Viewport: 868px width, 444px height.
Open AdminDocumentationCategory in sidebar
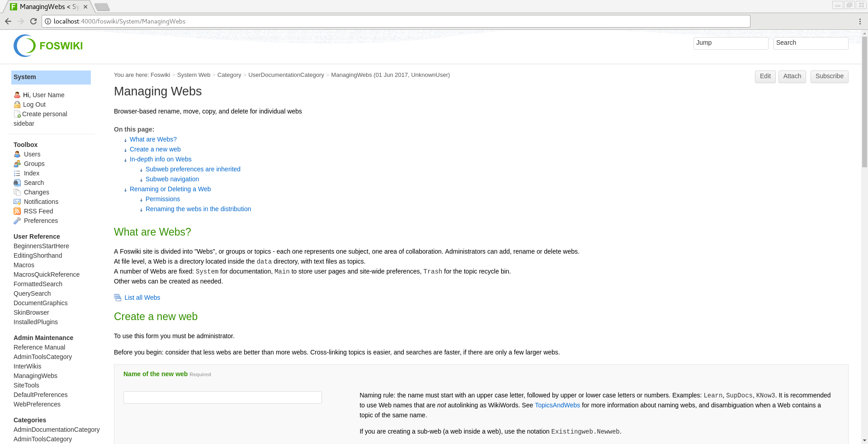click(57, 430)
